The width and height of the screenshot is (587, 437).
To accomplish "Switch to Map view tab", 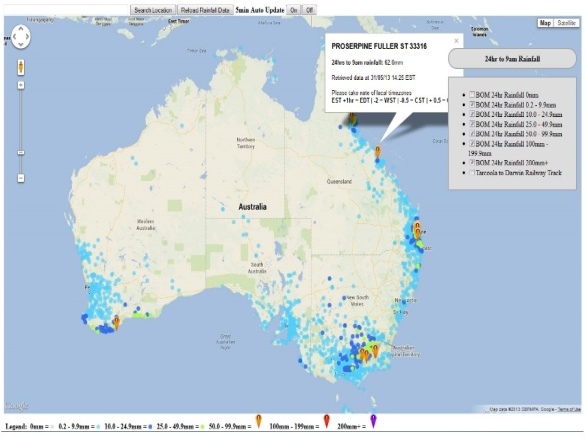I will [545, 23].
